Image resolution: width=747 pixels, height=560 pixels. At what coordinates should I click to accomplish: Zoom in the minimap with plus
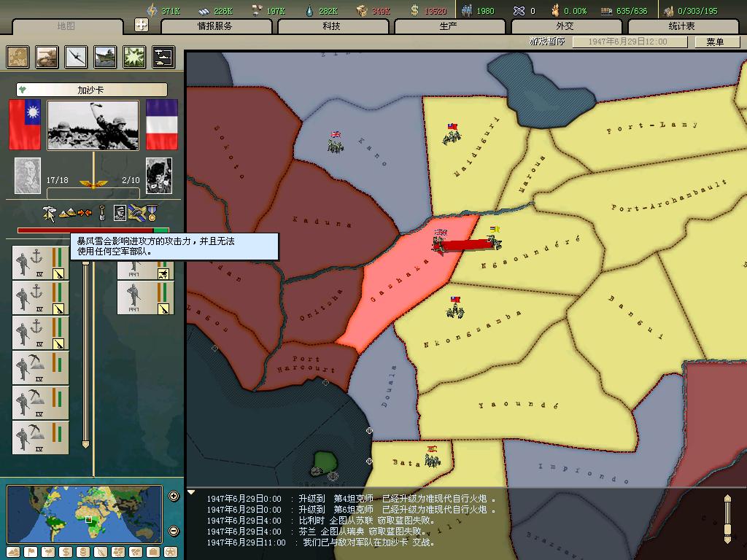coord(174,496)
